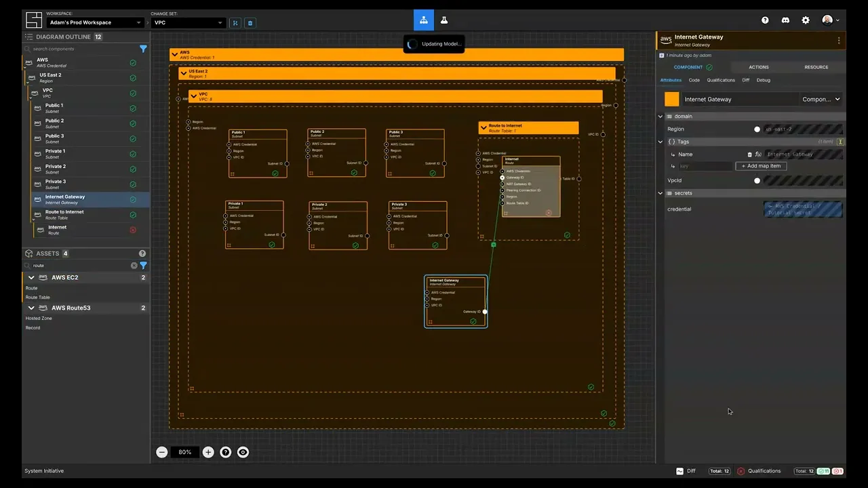Open the beaker lab view icon
Viewport: 868px width, 488px height.
click(x=444, y=20)
